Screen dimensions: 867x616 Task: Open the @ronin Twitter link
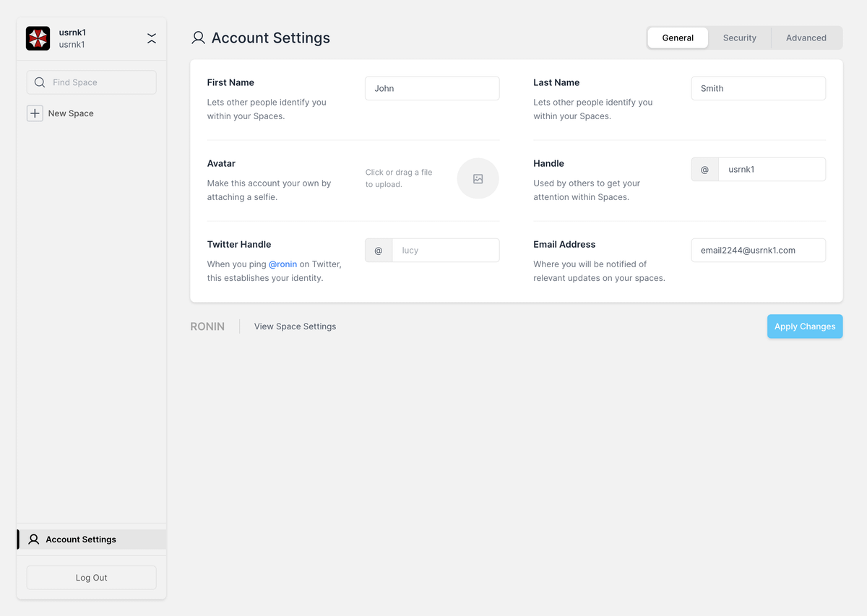(x=282, y=264)
